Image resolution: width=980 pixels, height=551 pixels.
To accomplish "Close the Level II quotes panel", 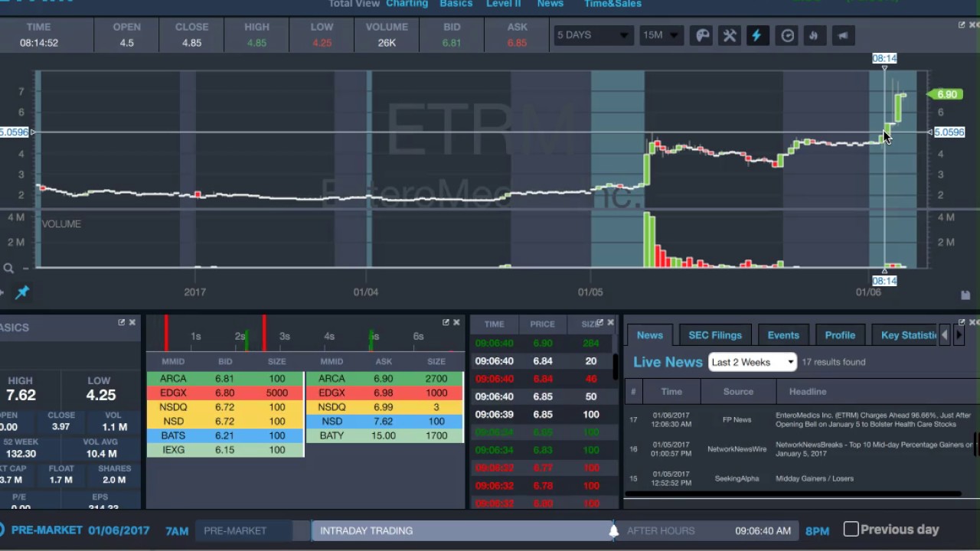I will pos(456,322).
